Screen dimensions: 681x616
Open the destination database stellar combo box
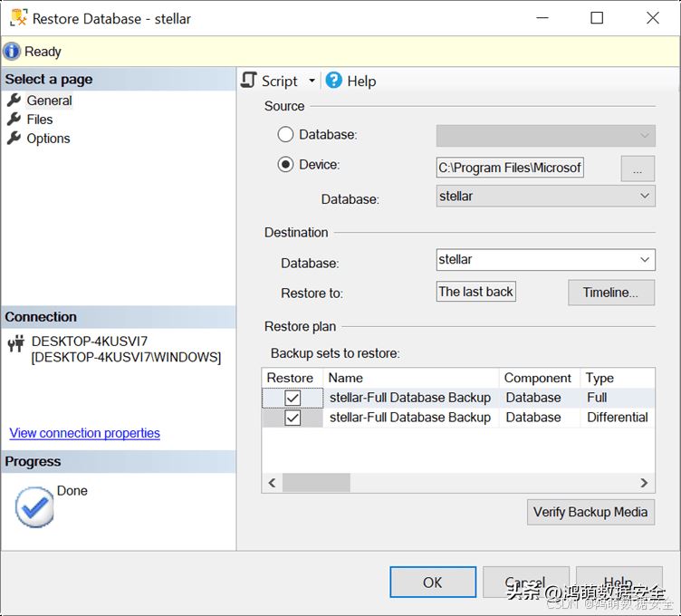546,259
